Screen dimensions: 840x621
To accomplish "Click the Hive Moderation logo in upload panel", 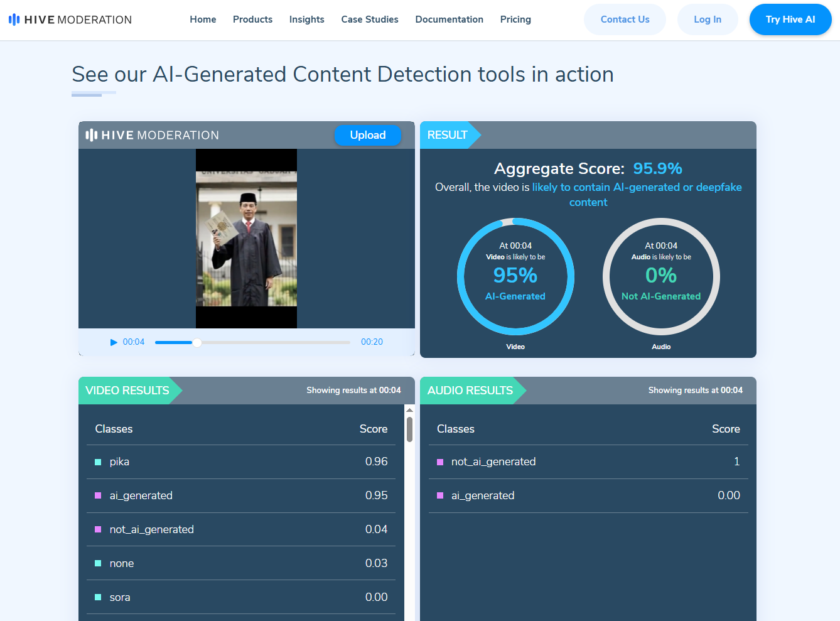I will [x=153, y=135].
